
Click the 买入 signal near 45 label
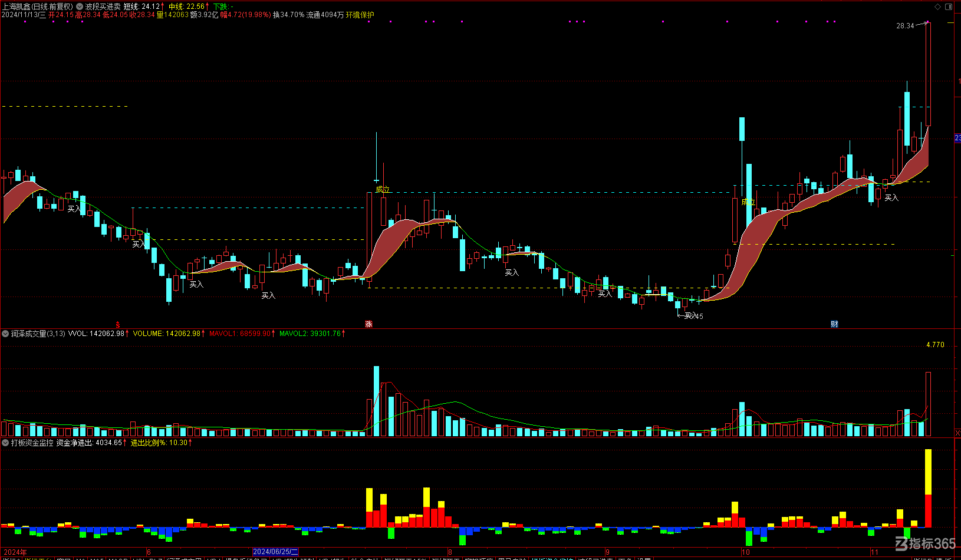691,316
